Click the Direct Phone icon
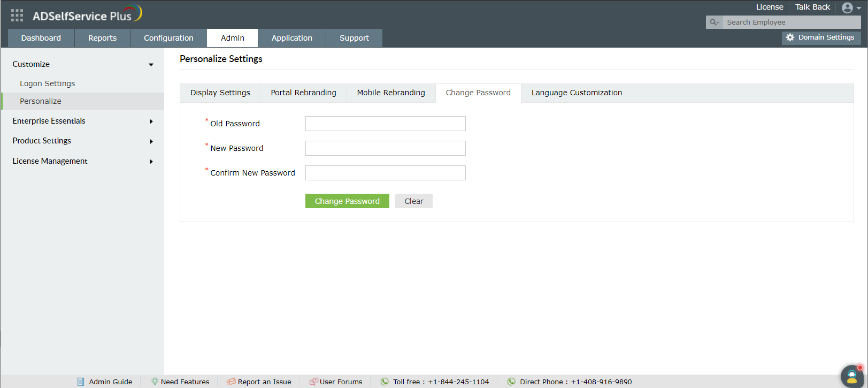Screen dimensions: 868x388 (x=511, y=382)
